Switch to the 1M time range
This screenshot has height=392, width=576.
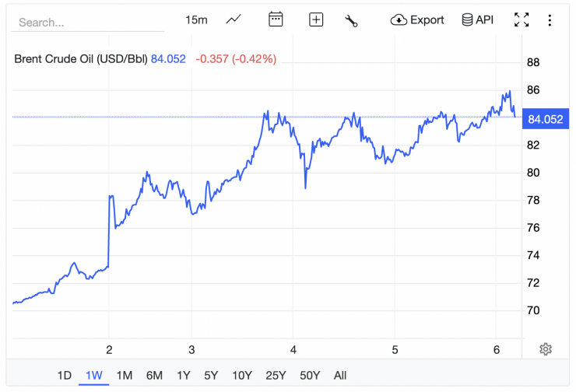pyautogui.click(x=124, y=376)
